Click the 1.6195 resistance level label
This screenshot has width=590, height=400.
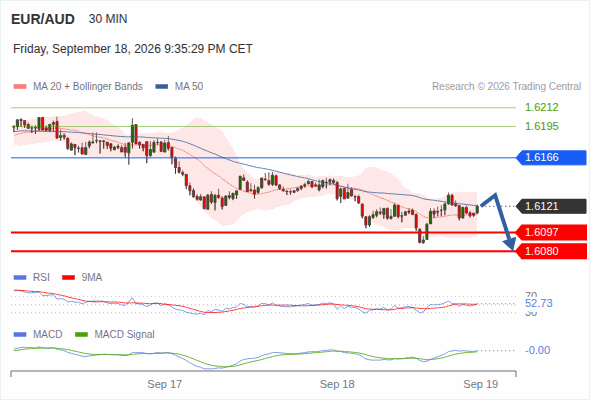click(541, 126)
